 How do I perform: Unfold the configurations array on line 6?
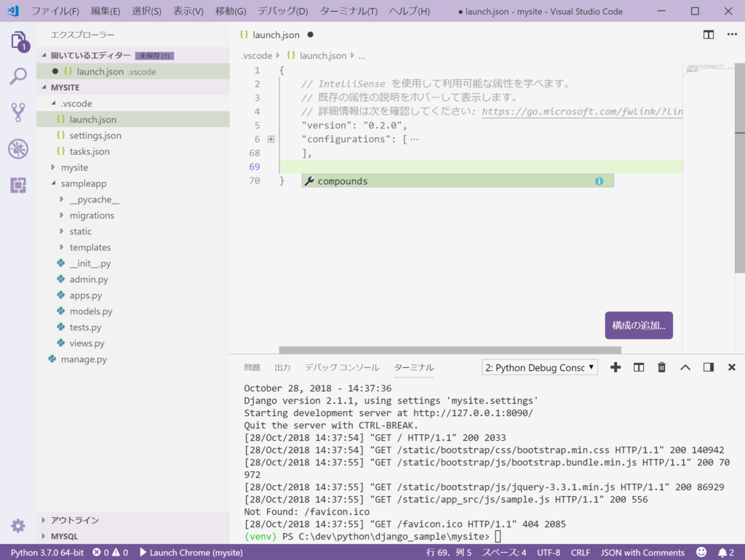(x=271, y=139)
